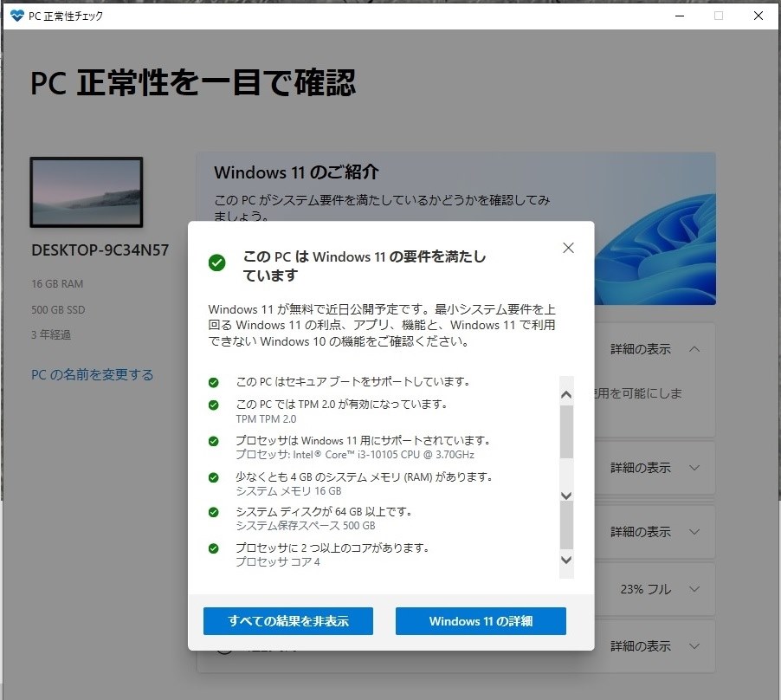Close the Windows 11 requirements dialog
This screenshot has height=700, width=781.
[568, 248]
